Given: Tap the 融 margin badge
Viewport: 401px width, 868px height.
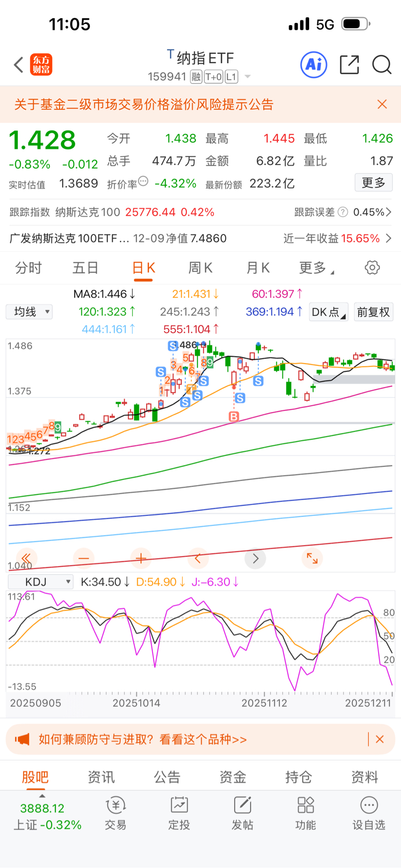Looking at the screenshot, I should pyautogui.click(x=196, y=77).
